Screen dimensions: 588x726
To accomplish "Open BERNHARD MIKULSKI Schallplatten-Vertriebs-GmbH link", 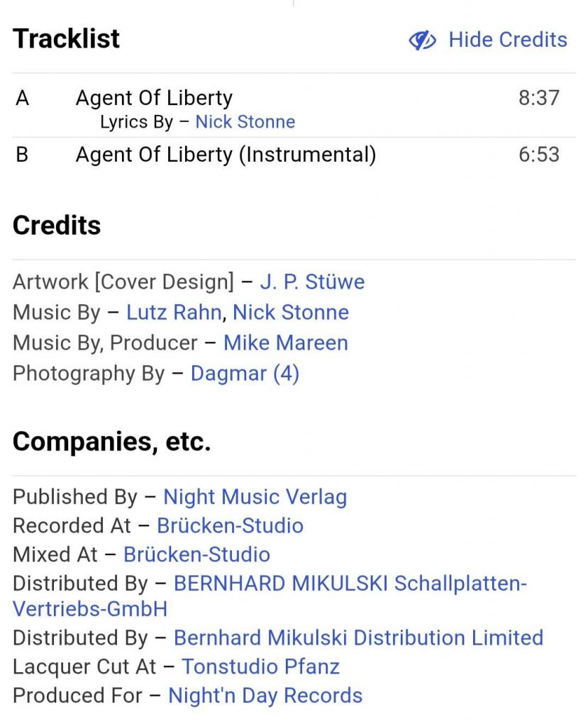I will click(x=350, y=584).
